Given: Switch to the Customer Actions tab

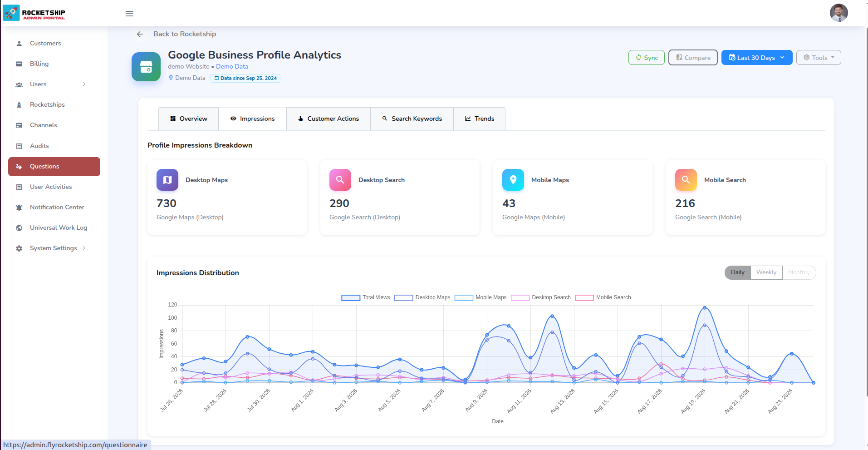Looking at the screenshot, I should click(328, 119).
